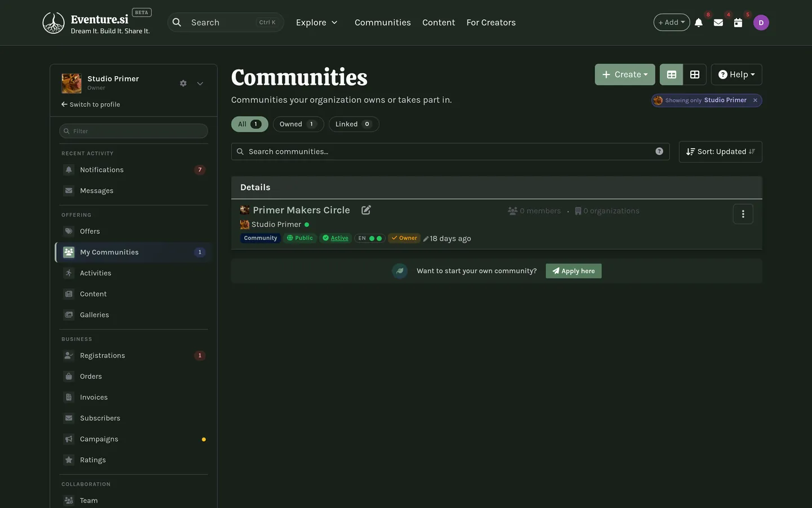Image resolution: width=812 pixels, height=508 pixels.
Task: Open Sort: Updated dropdown
Action: pyautogui.click(x=721, y=152)
